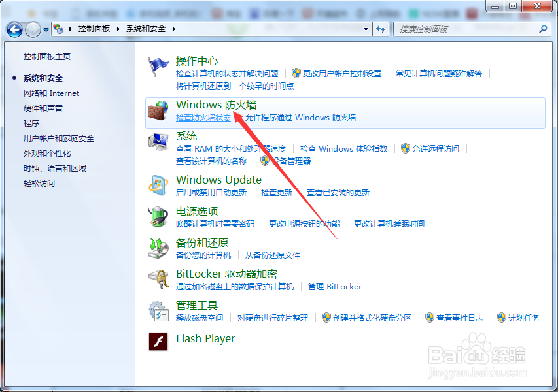Open the Action Center flag icon
Viewport: 558px width, 392px height.
pos(158,67)
